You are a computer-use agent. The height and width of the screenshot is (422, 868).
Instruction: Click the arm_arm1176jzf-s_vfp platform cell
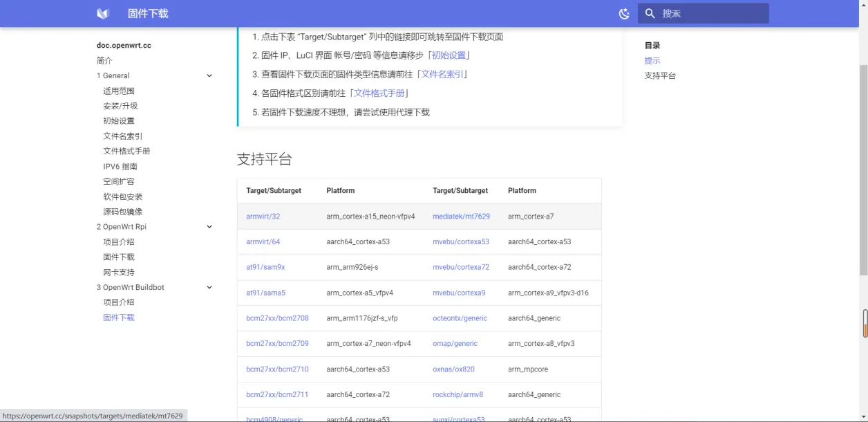pos(361,318)
